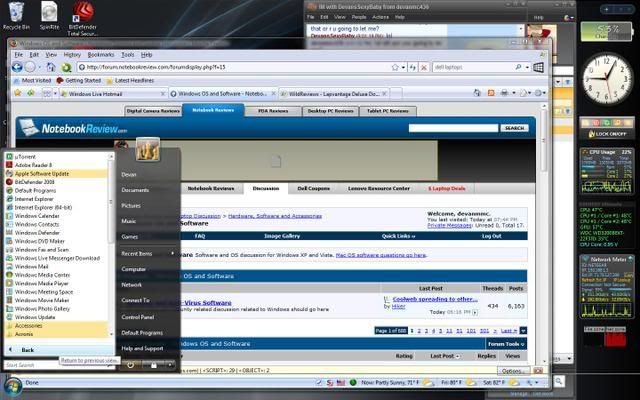Open the File menu in the browser

(x=19, y=55)
